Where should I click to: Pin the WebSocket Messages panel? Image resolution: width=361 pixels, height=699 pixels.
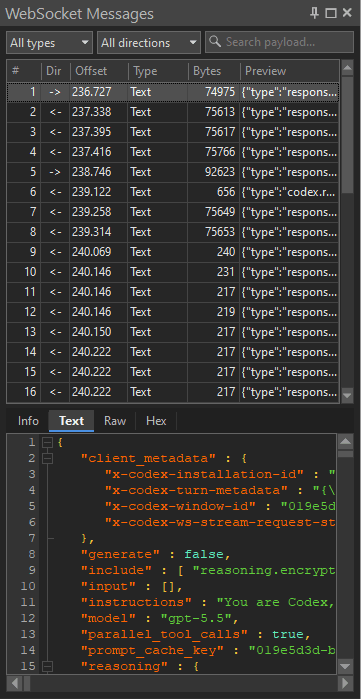pos(315,13)
